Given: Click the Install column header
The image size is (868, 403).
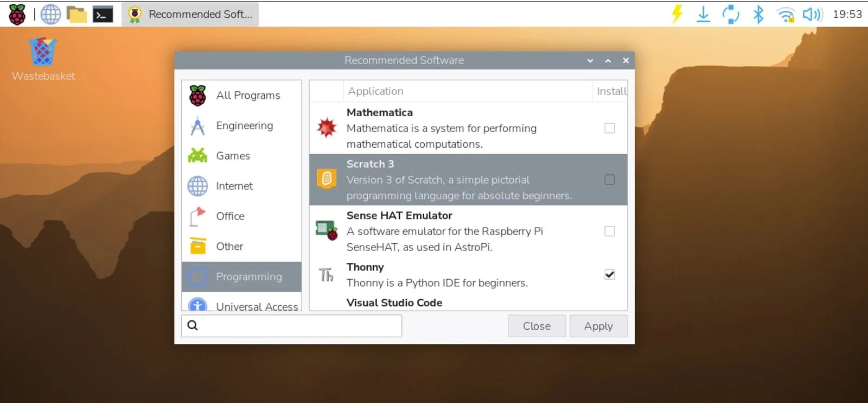Looking at the screenshot, I should pos(610,91).
